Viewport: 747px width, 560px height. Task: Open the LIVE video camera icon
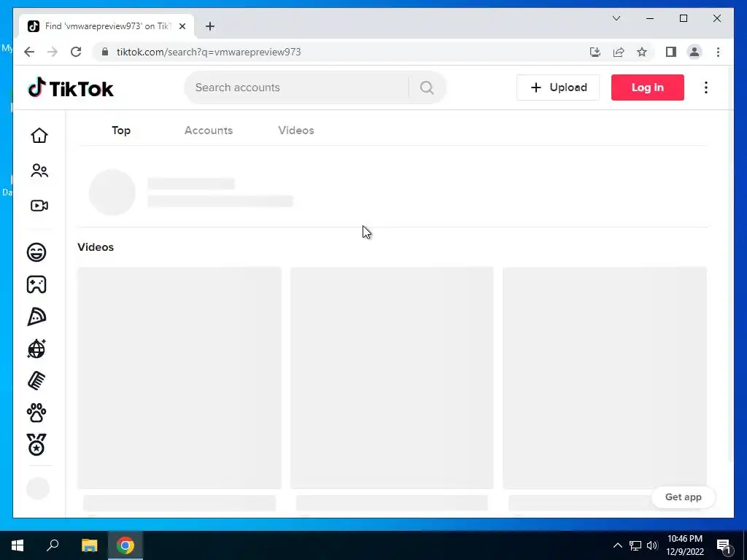tap(39, 206)
